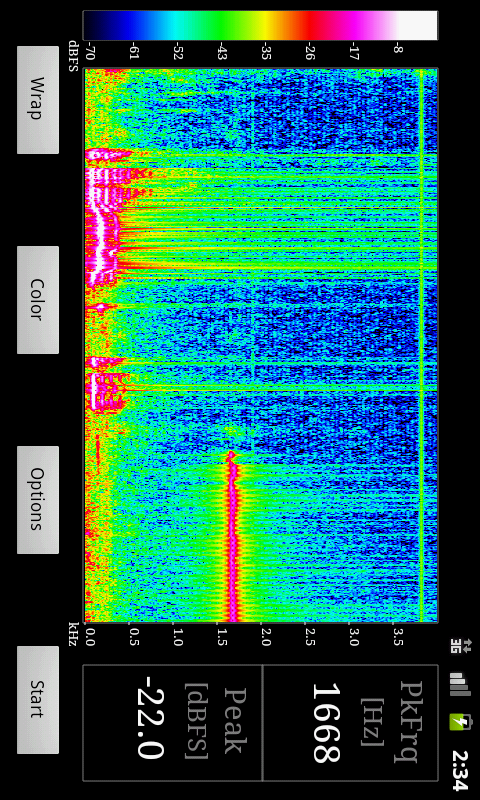Click the 1.0 kHz axis label

click(177, 638)
